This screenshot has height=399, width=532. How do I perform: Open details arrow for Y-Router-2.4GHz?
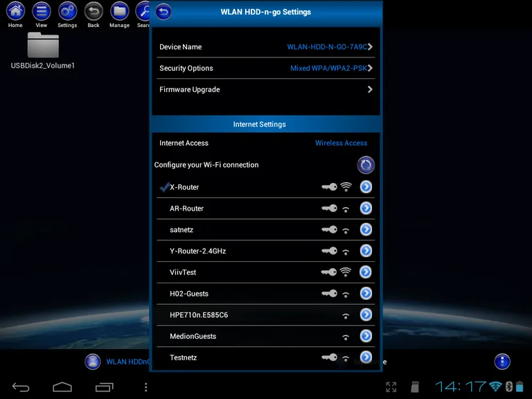pyautogui.click(x=366, y=251)
